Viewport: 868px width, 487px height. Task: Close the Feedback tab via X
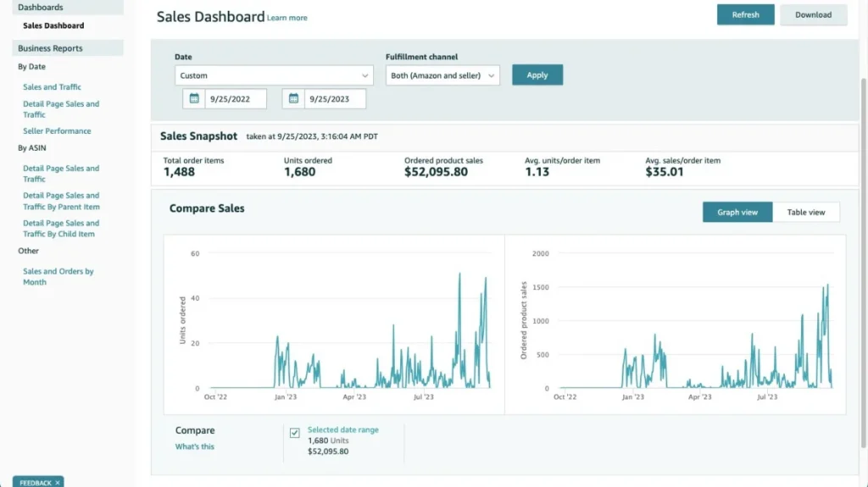58,483
